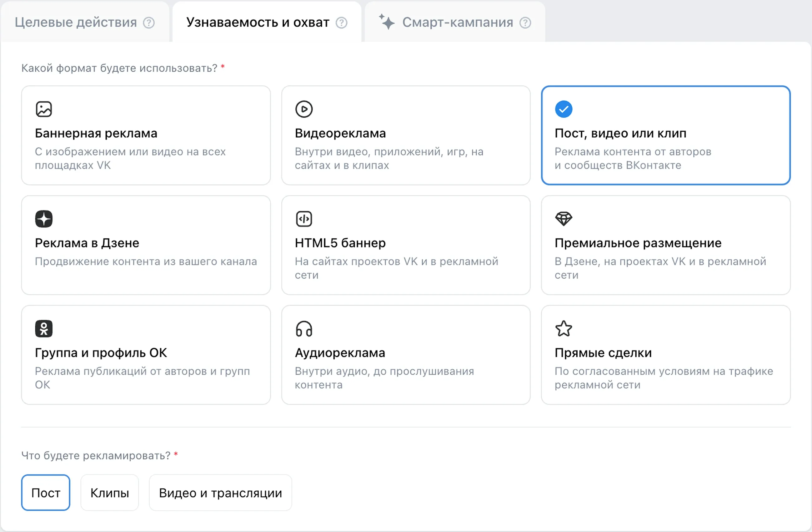Screen dimensions: 812x532
Task: Click the image icon of Баннерная реклама
Action: (x=44, y=109)
